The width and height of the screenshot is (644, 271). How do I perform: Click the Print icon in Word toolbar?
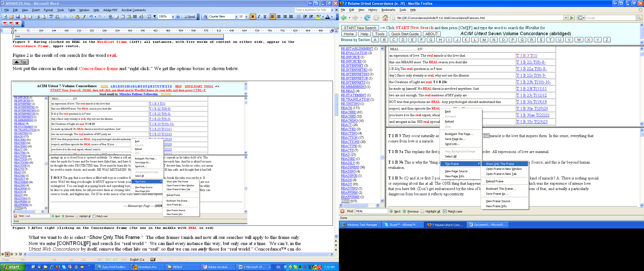point(37,17)
